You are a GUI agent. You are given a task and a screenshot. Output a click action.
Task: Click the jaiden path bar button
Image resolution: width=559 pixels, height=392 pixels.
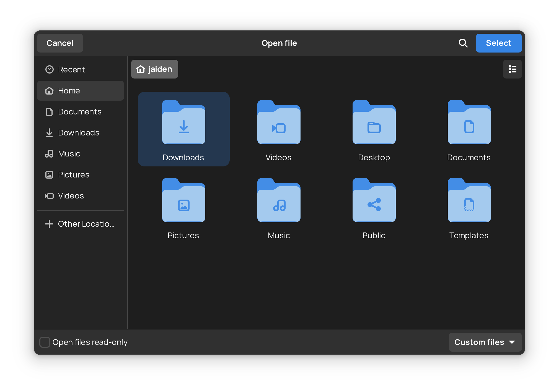154,69
